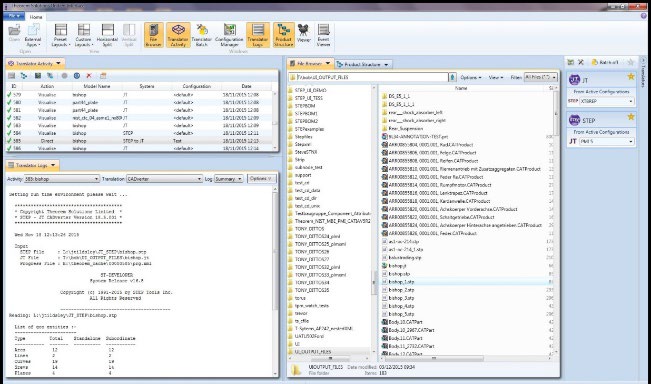Viewport: 651px width, 384px height.
Task: Select file bishop.jt in the list
Action: click(397, 266)
